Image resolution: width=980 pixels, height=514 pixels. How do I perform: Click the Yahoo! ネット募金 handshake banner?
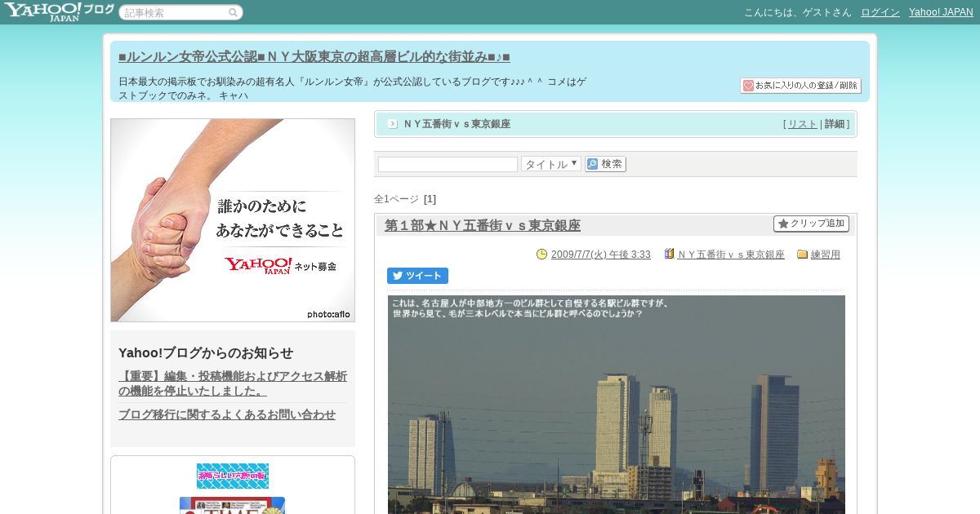tap(233, 220)
